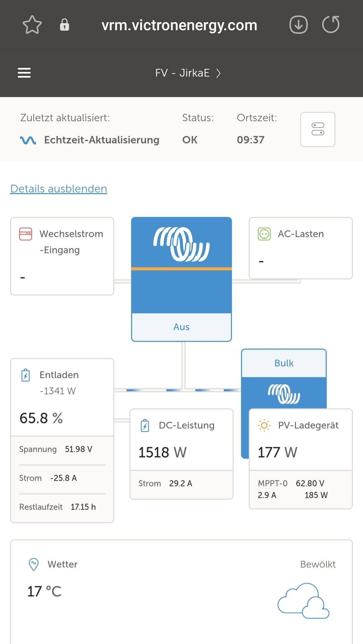Viewport: 363px width, 644px height.
Task: Click the AC-Lasten socket icon
Action: point(264,234)
